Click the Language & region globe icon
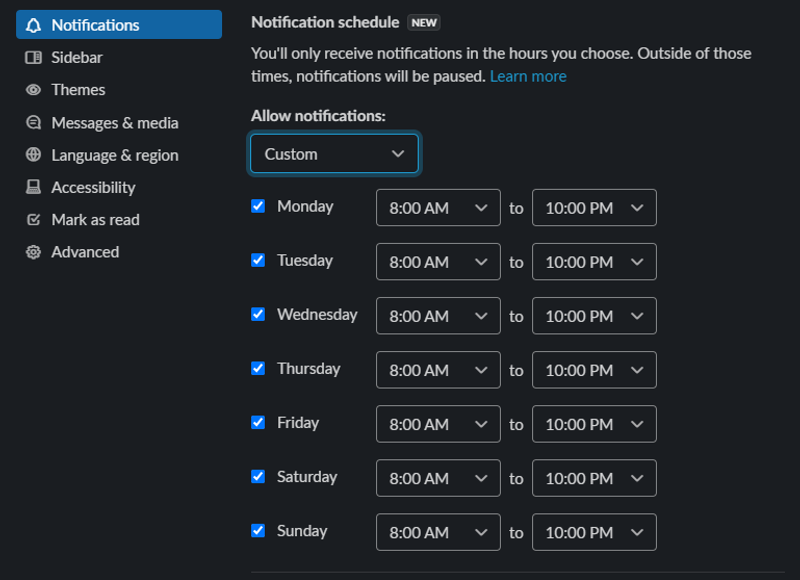Viewport: 800px width, 580px height. click(x=34, y=155)
